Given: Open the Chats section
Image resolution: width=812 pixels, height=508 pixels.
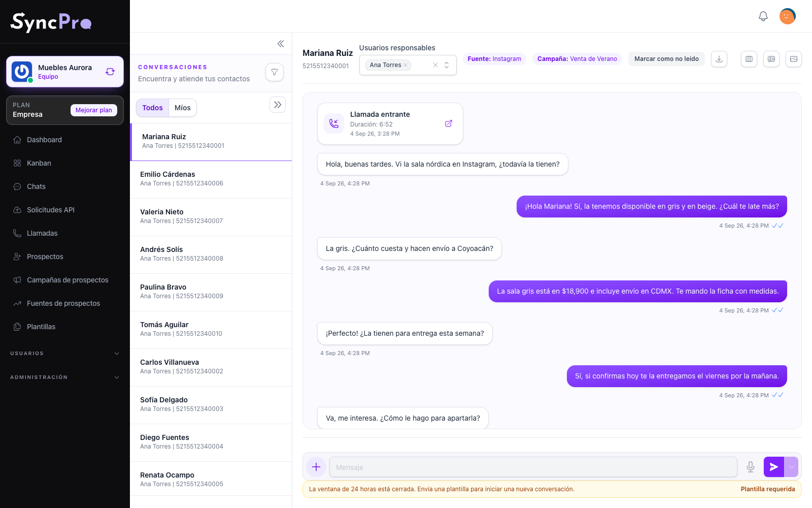Looking at the screenshot, I should (x=65, y=186).
